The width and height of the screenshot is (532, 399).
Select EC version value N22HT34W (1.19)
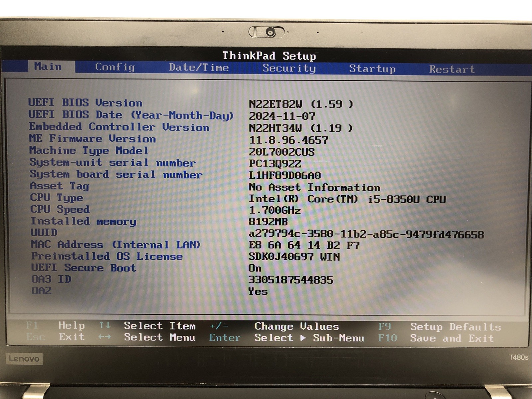[301, 128]
